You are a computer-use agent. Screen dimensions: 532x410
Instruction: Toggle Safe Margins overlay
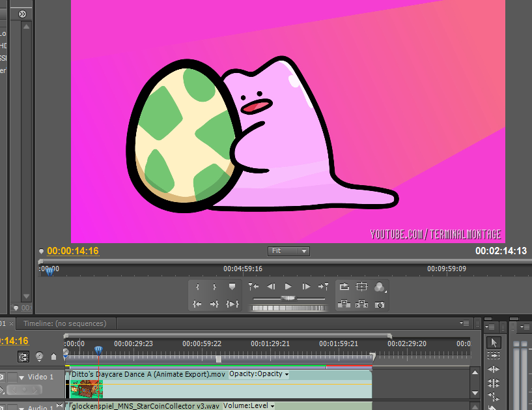[361, 287]
